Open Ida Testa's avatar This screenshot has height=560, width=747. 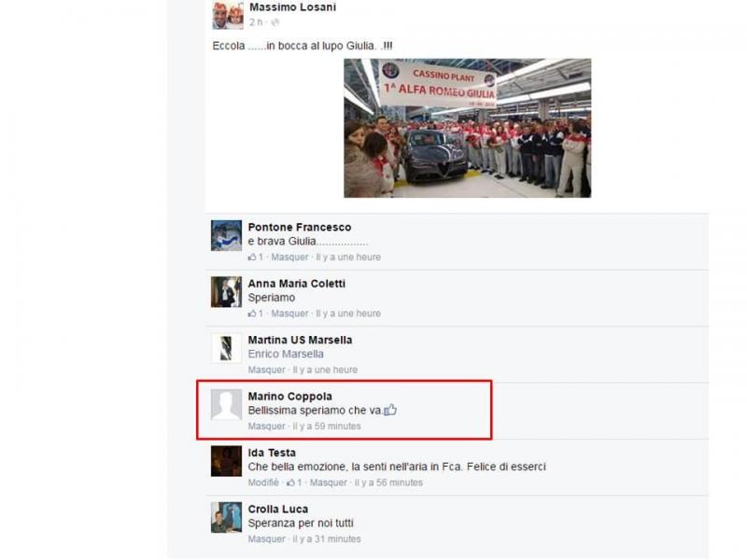coord(226,461)
